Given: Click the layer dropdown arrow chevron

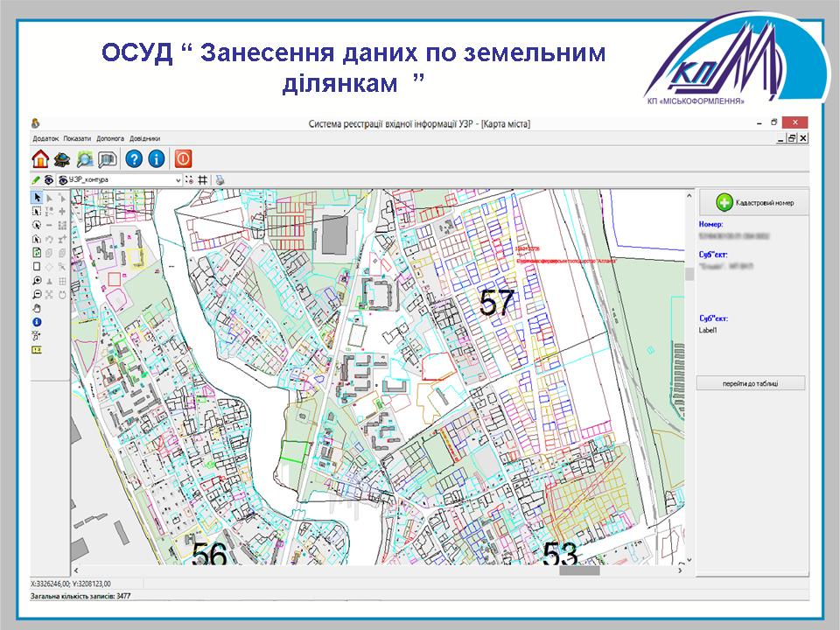Looking at the screenshot, I should coord(178,179).
